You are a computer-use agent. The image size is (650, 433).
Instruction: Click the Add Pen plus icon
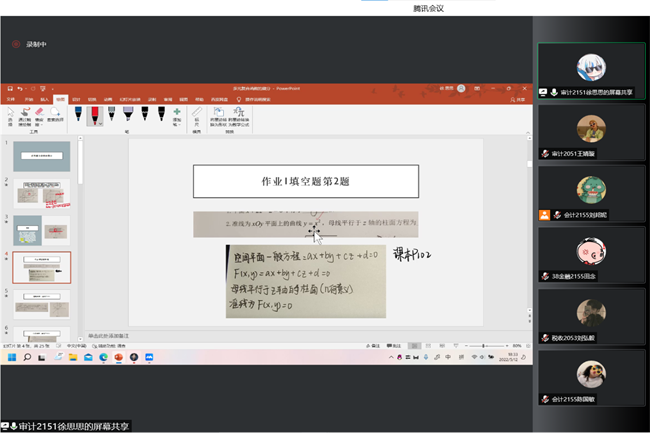point(177,115)
